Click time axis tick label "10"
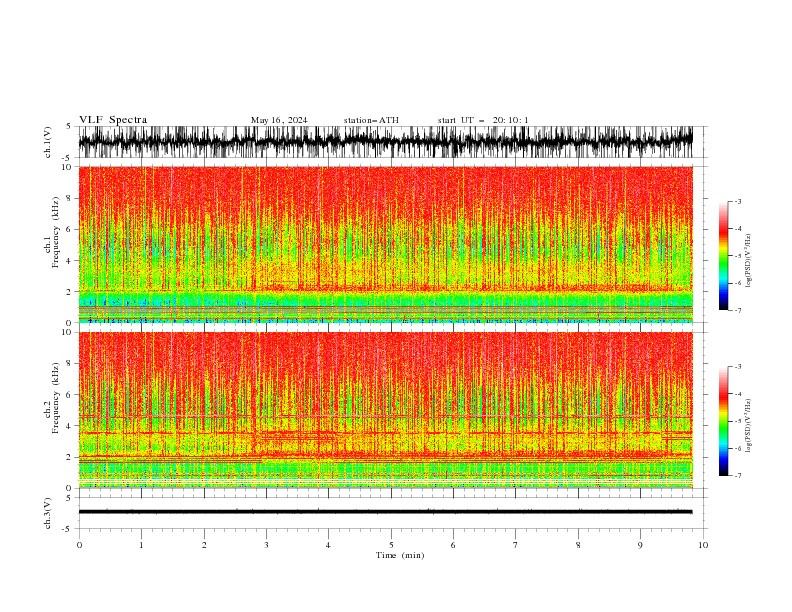The image size is (792, 612). tap(703, 545)
